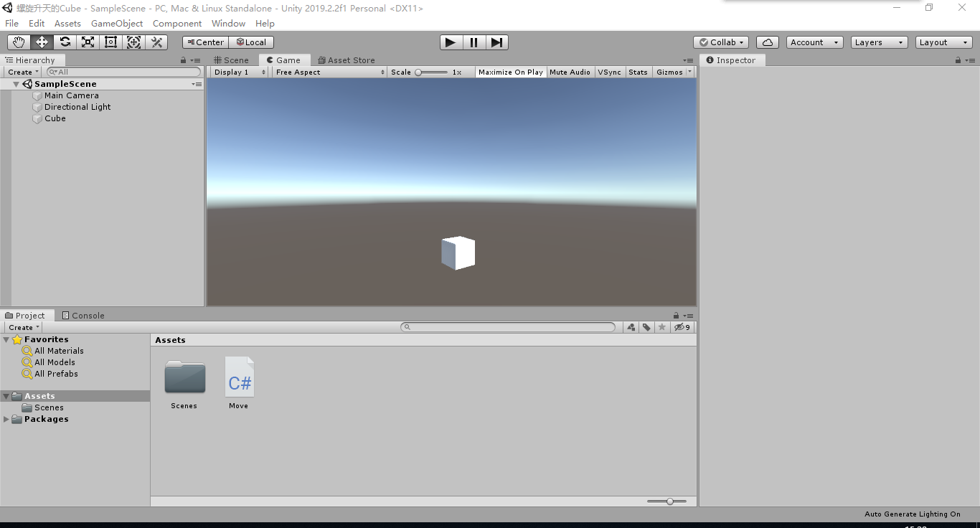This screenshot has height=528, width=980.
Task: Select the Scale tool
Action: point(88,42)
